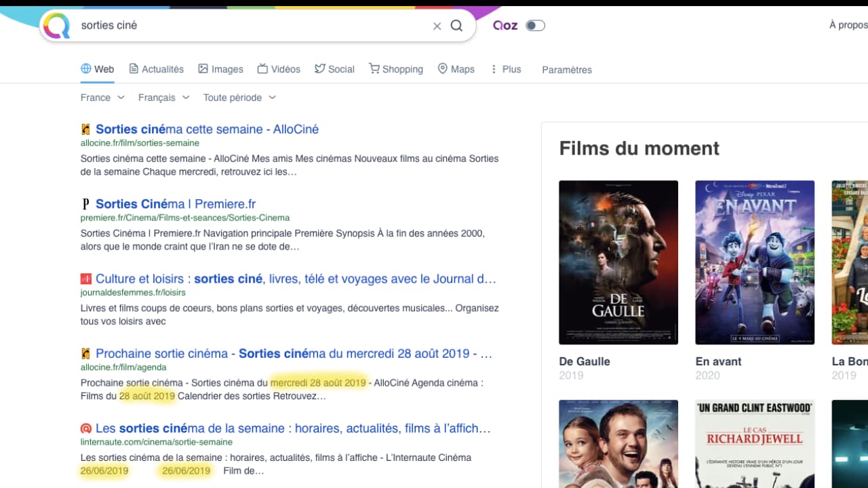Open the Français language dropdown
The width and height of the screenshot is (868, 488).
[x=163, y=98]
